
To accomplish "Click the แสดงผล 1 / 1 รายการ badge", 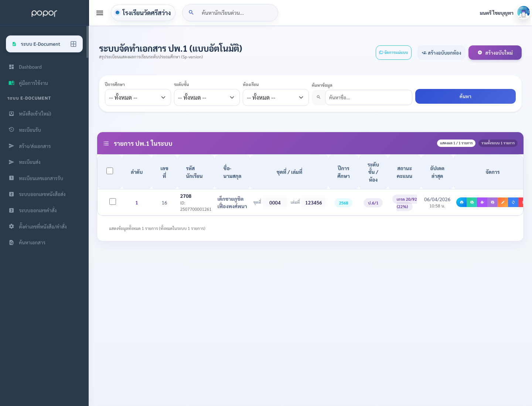I will click(x=456, y=143).
